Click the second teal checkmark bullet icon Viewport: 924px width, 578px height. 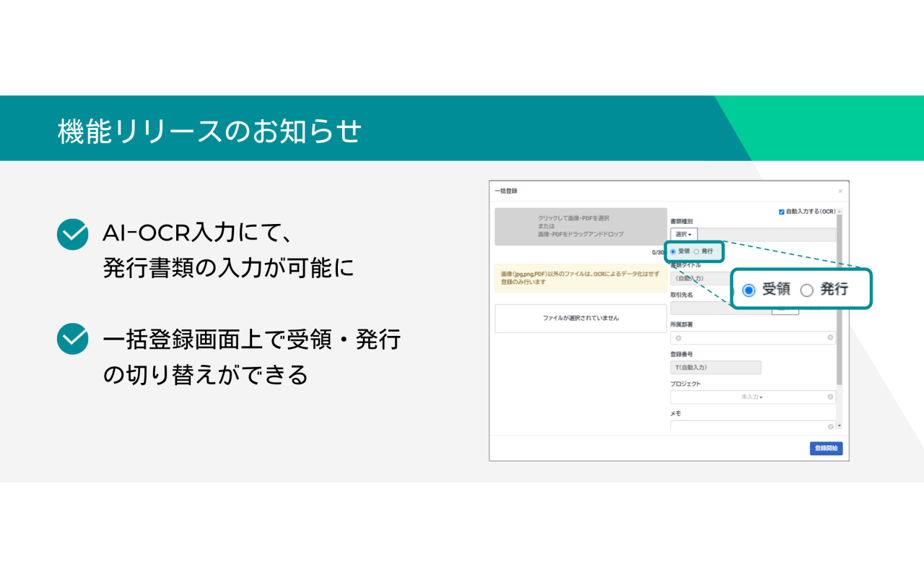pyautogui.click(x=72, y=340)
